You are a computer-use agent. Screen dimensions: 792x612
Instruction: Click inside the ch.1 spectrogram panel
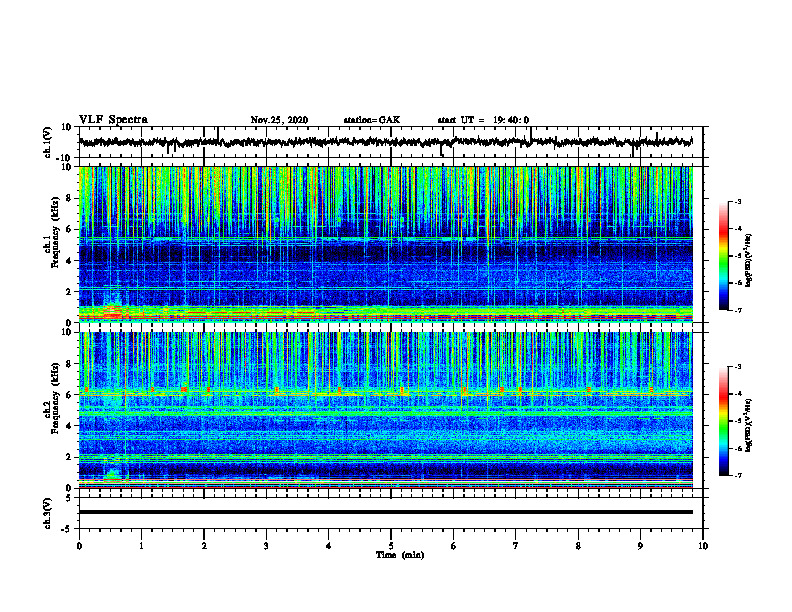pyautogui.click(x=385, y=244)
